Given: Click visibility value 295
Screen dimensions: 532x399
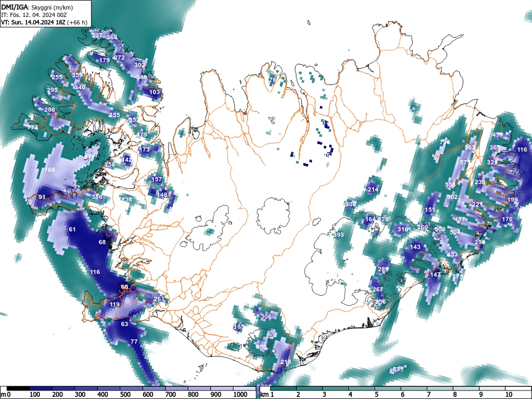Looking at the screenshot, I should coord(52,90).
